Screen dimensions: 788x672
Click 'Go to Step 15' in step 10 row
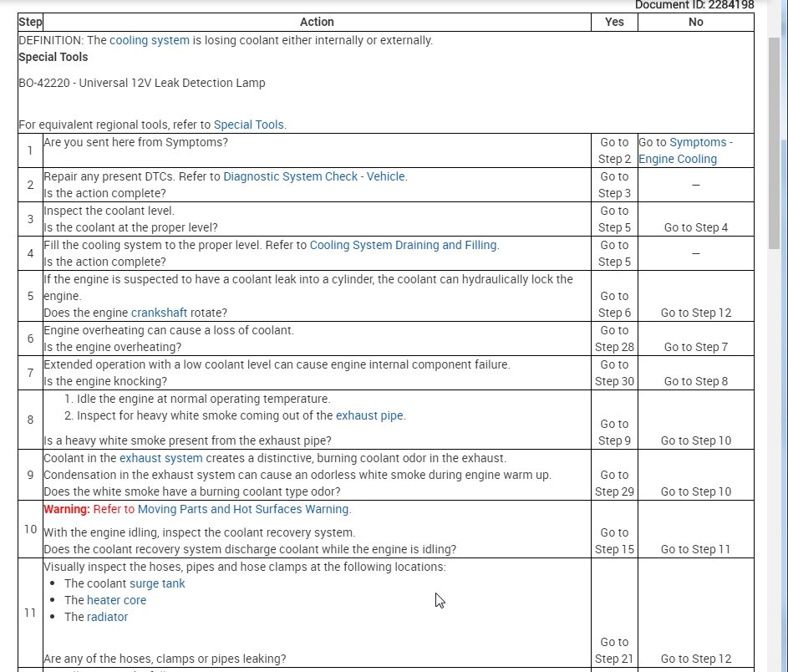[x=614, y=541]
